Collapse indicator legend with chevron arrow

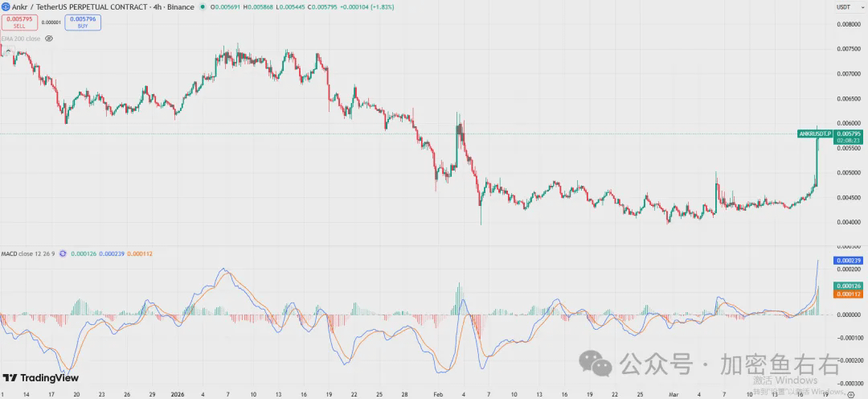(x=8, y=51)
